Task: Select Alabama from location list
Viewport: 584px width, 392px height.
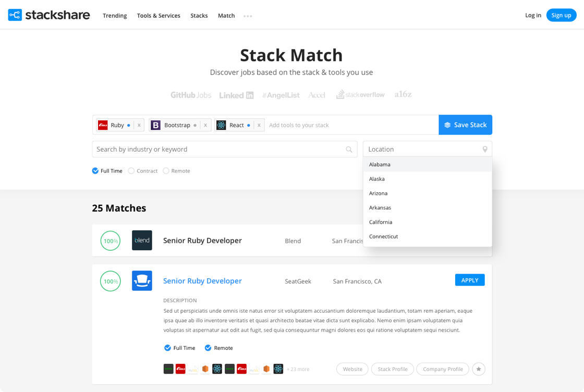Action: click(x=428, y=164)
